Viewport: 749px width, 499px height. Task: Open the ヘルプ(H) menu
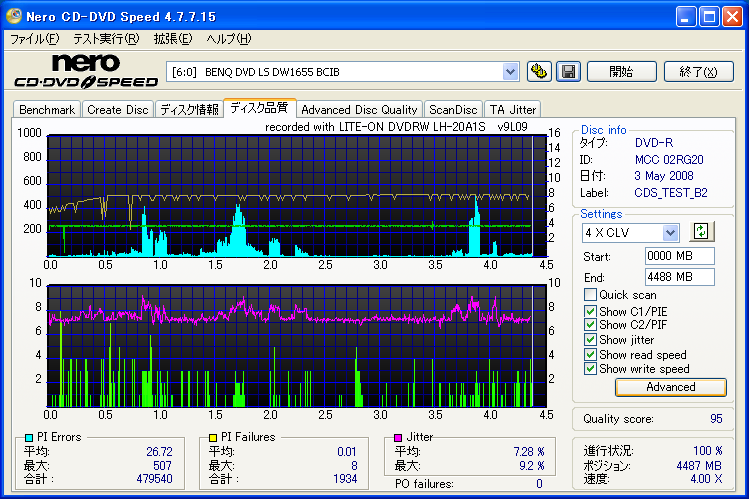228,39
